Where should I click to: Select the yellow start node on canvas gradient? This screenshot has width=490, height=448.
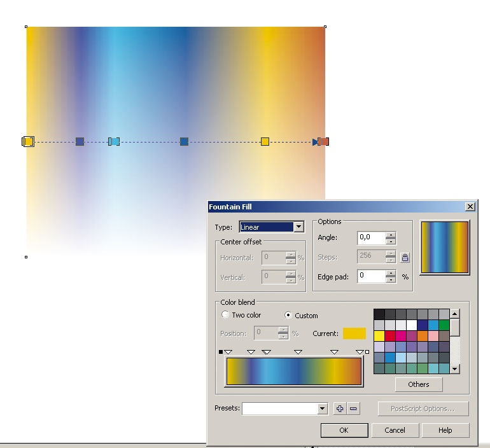[x=29, y=141]
